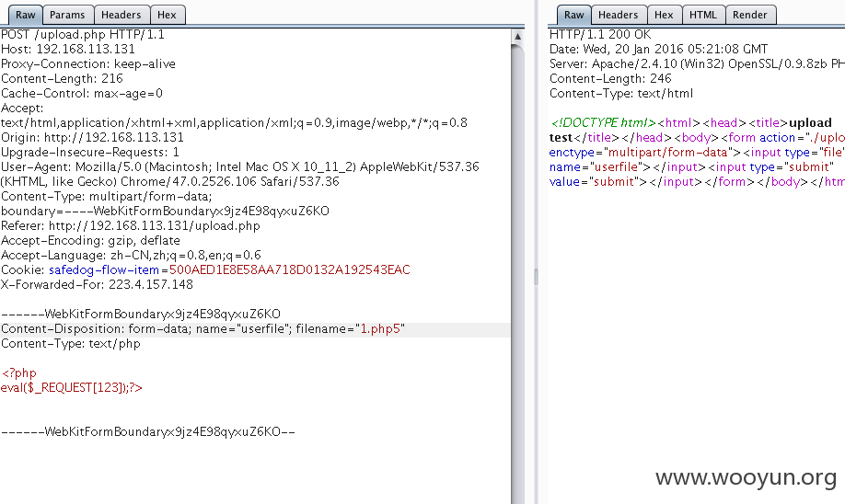Open the response Headers tab

pyautogui.click(x=619, y=15)
